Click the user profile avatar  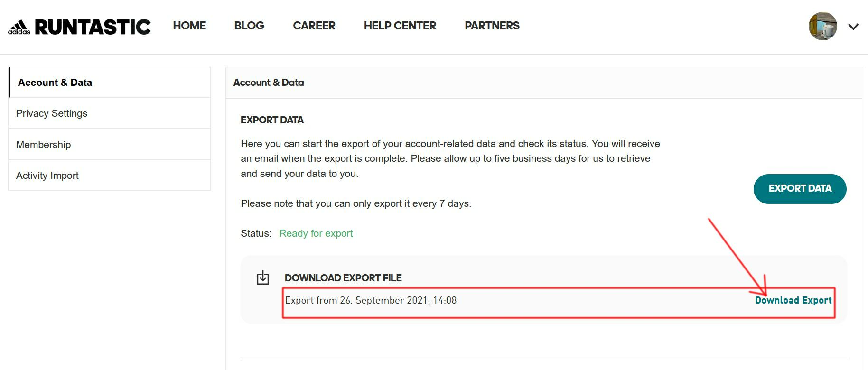(822, 26)
